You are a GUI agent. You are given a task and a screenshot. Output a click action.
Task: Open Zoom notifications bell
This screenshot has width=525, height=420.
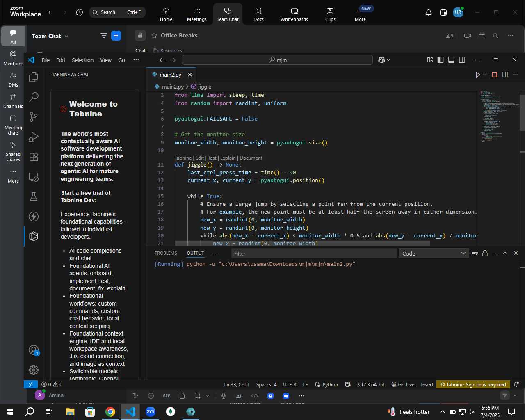429,12
